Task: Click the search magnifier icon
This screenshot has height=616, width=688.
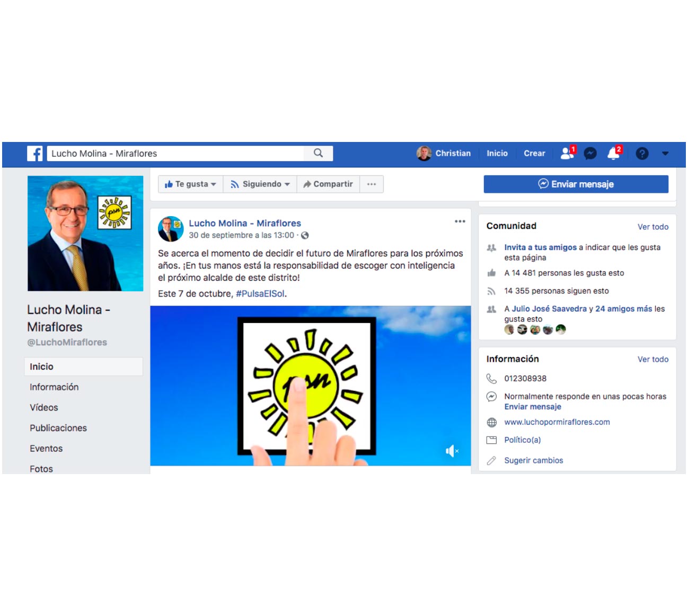Action: coord(318,153)
